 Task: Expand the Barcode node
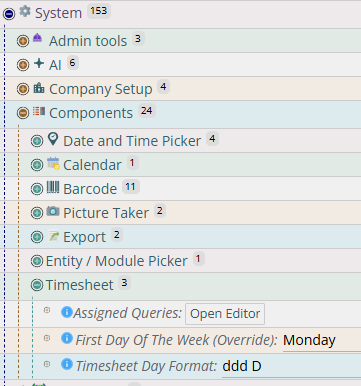[37, 189]
